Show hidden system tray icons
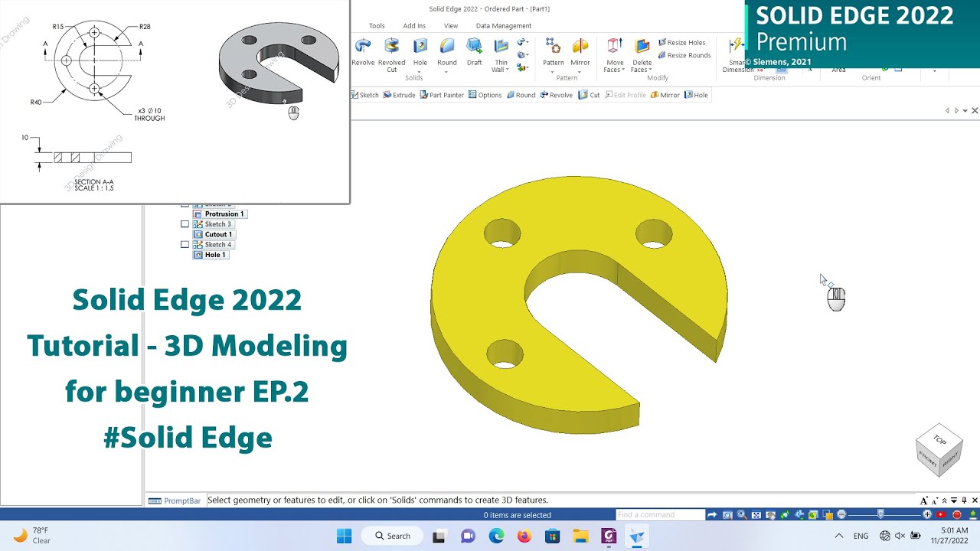 [839, 536]
